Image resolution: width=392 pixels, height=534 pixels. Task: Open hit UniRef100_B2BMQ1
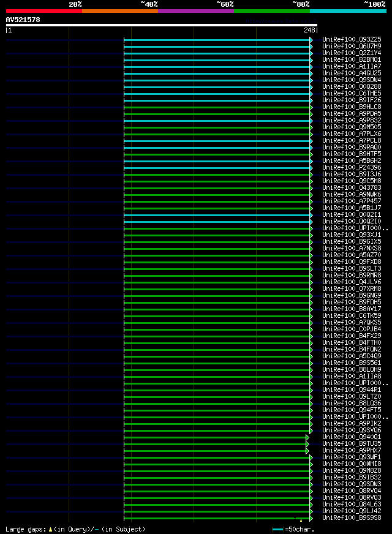tap(352, 60)
